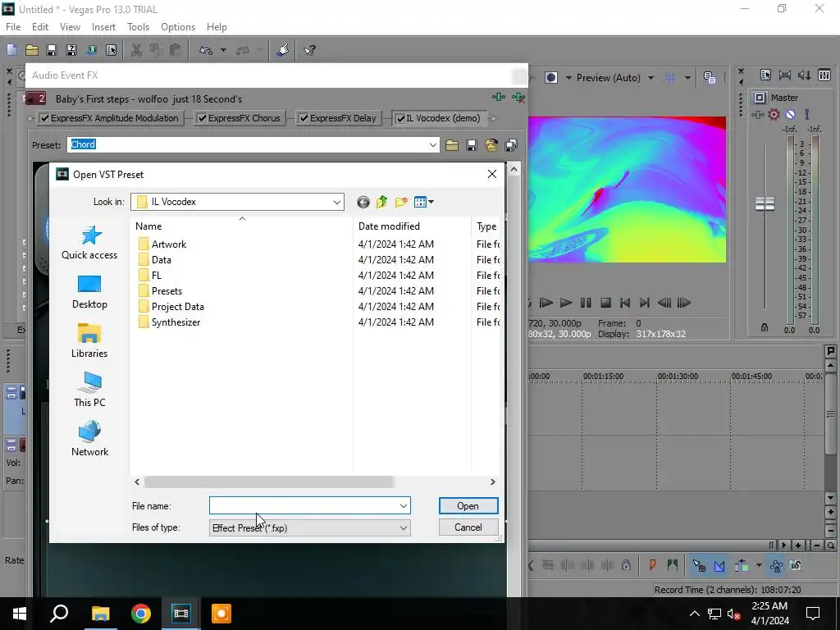Open Chrome from the Windows taskbar

141,614
